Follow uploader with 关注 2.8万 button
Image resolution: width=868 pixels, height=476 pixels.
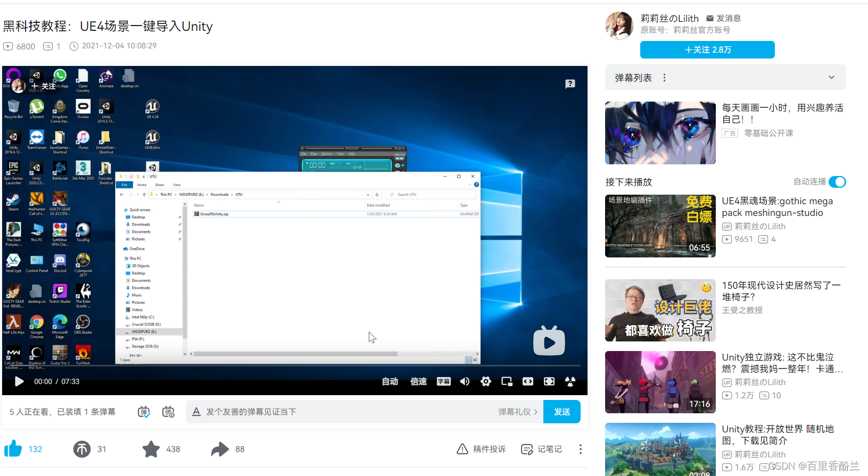point(707,49)
